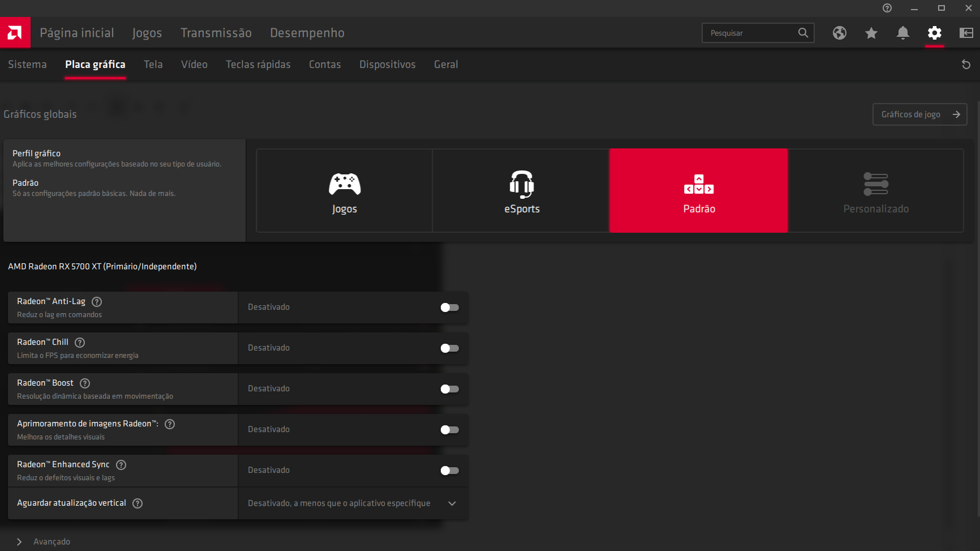Select the Jogos gamepad profile

pyautogui.click(x=345, y=191)
